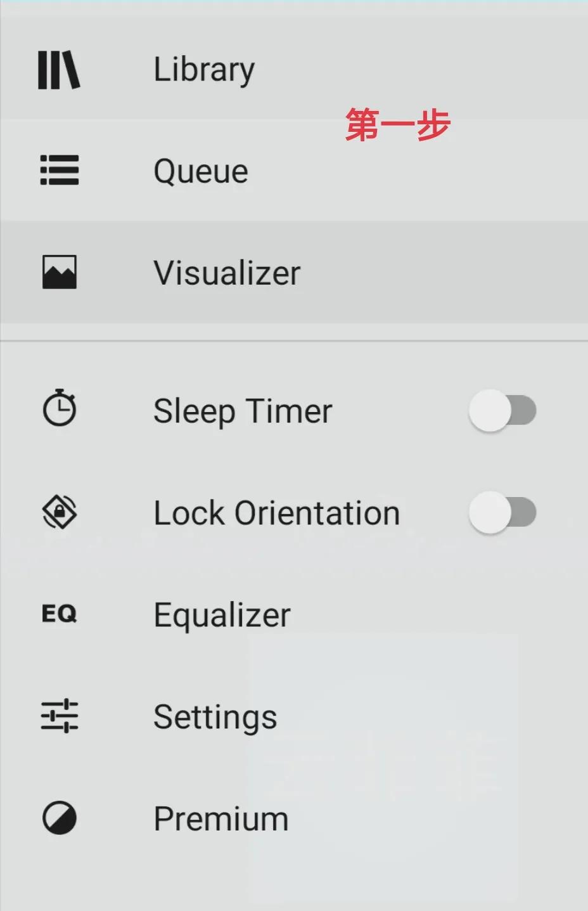Screen dimensions: 588x911
Task: Go to the Queue menu entry
Action: tap(201, 171)
